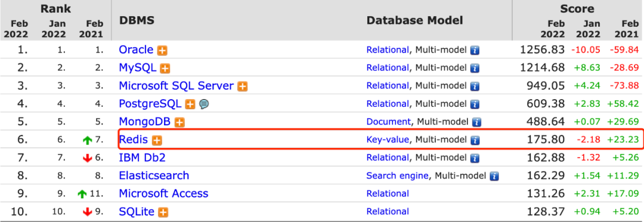Click the orange plus icon beside MySQL

165,68
